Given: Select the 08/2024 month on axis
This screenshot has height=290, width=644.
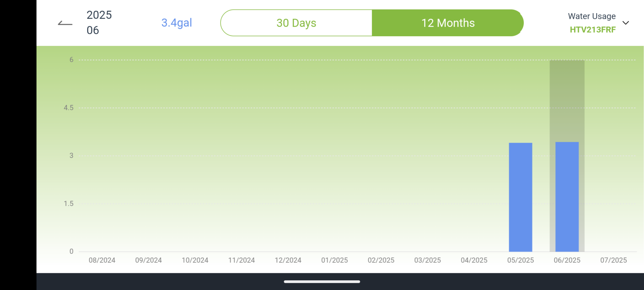Looking at the screenshot, I should click(102, 260).
